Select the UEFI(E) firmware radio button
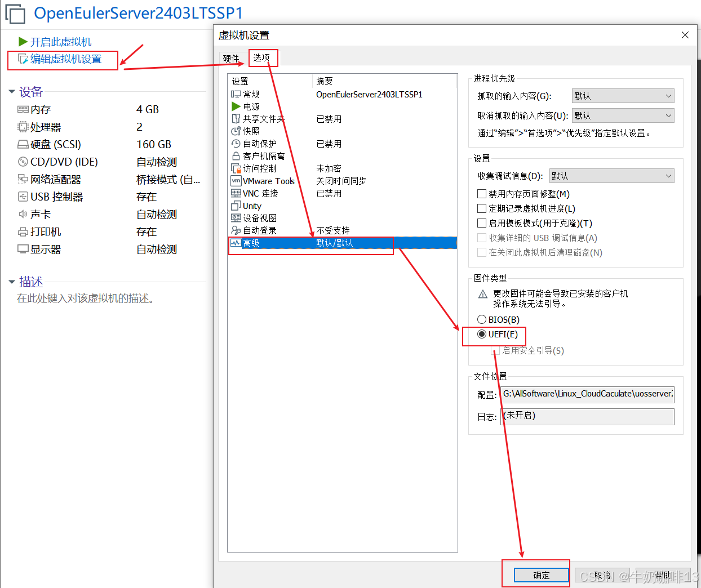The height and width of the screenshot is (588, 701). [x=482, y=334]
